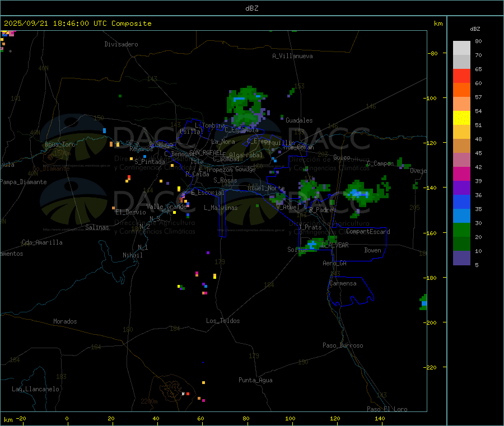Click the 54 dBZ yellow legend swatch
Screen dimensions: 504x426
pyautogui.click(x=461, y=118)
